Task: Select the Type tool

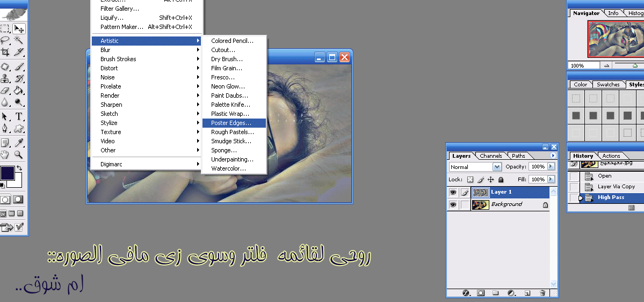Action: [19, 116]
